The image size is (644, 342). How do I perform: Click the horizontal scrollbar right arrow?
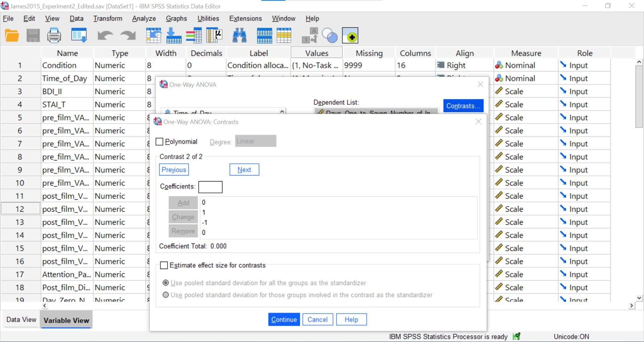click(632, 305)
